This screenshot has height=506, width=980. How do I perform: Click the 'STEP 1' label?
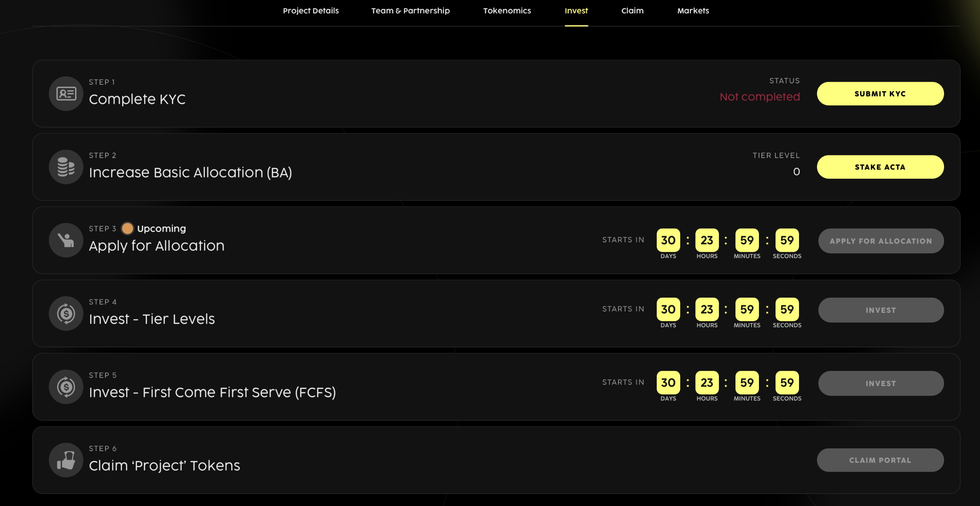[x=102, y=82]
